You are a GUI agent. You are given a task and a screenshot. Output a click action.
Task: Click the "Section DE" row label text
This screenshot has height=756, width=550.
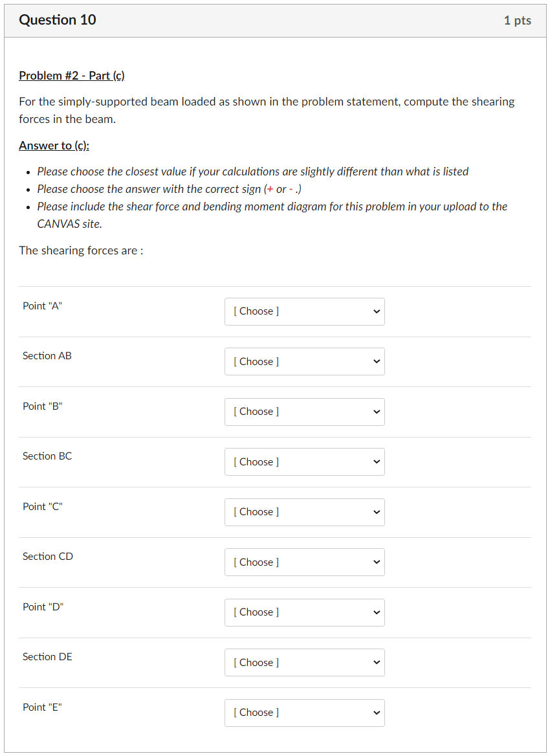coord(48,657)
